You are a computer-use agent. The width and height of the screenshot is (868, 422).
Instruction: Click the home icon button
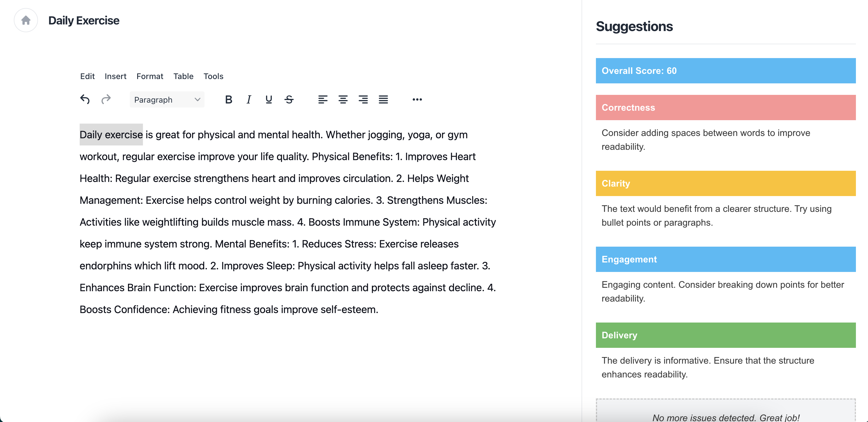click(26, 20)
